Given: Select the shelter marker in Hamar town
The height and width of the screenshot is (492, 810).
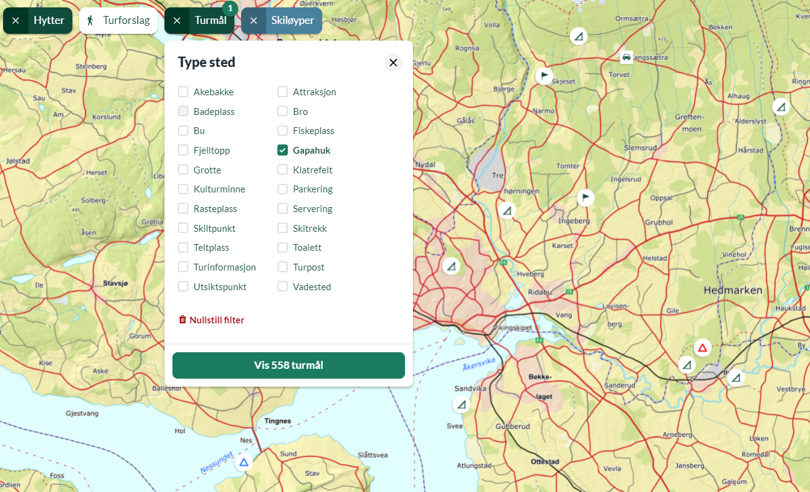Looking at the screenshot, I should 451,266.
